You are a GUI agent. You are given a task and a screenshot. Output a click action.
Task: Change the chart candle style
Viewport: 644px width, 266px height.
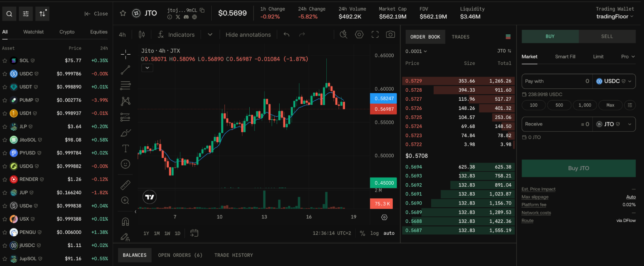point(142,34)
